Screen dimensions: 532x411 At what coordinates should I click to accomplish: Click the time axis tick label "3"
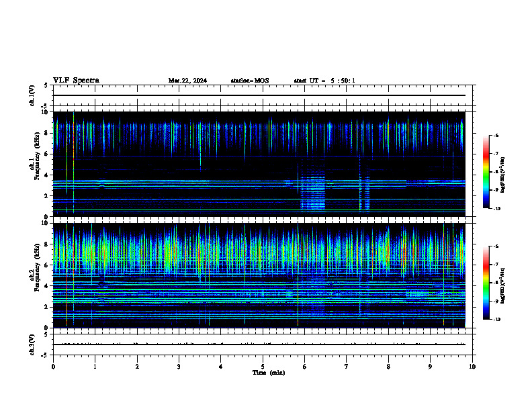click(179, 367)
